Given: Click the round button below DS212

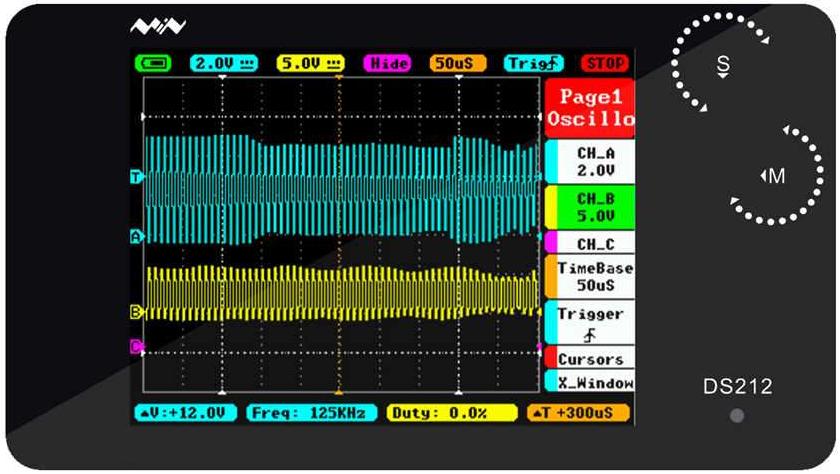Looking at the screenshot, I should (737, 416).
